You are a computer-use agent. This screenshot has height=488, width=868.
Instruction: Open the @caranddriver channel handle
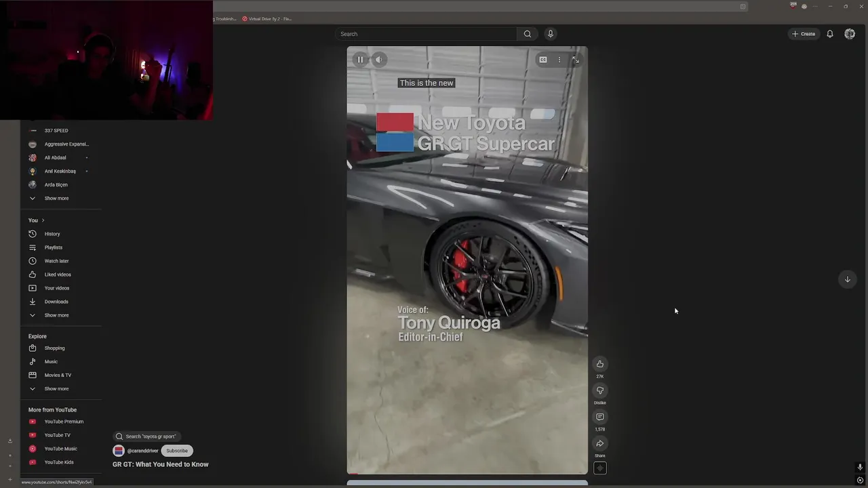142,451
